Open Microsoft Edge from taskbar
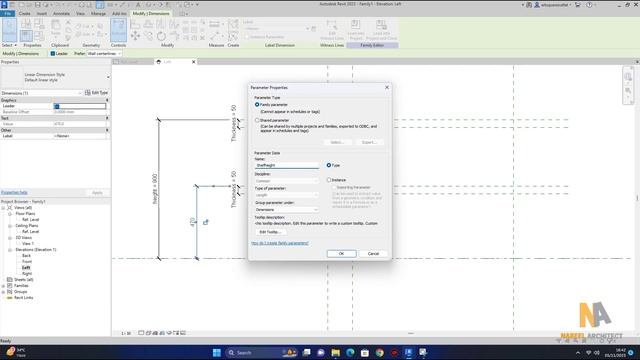The height and width of the screenshot is (360, 640). [350, 353]
